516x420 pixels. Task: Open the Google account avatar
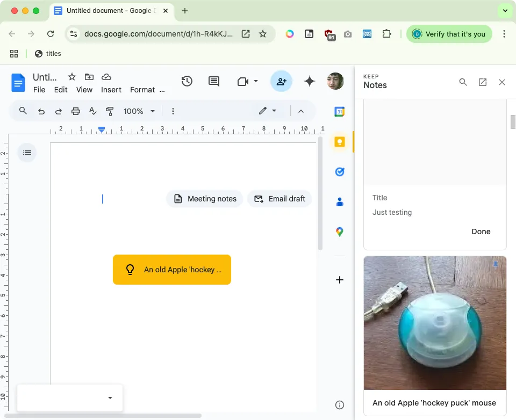click(x=335, y=81)
